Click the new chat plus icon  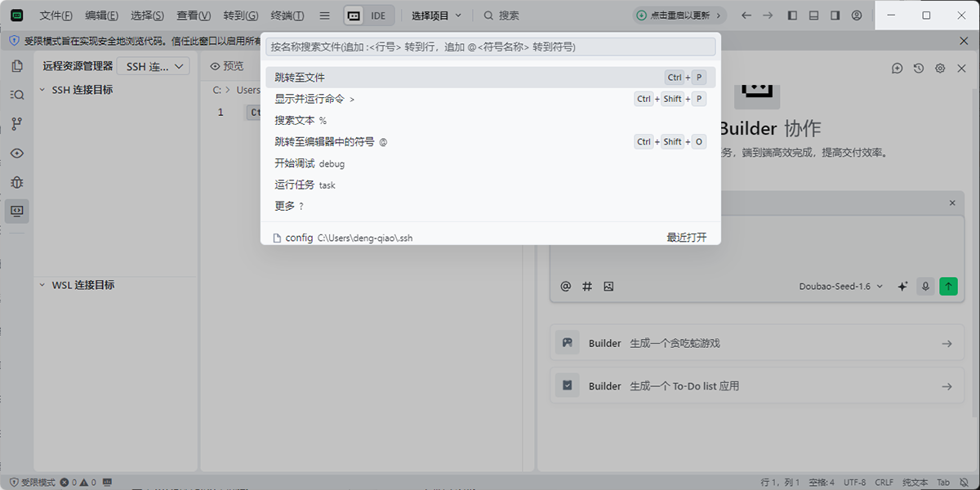point(897,69)
